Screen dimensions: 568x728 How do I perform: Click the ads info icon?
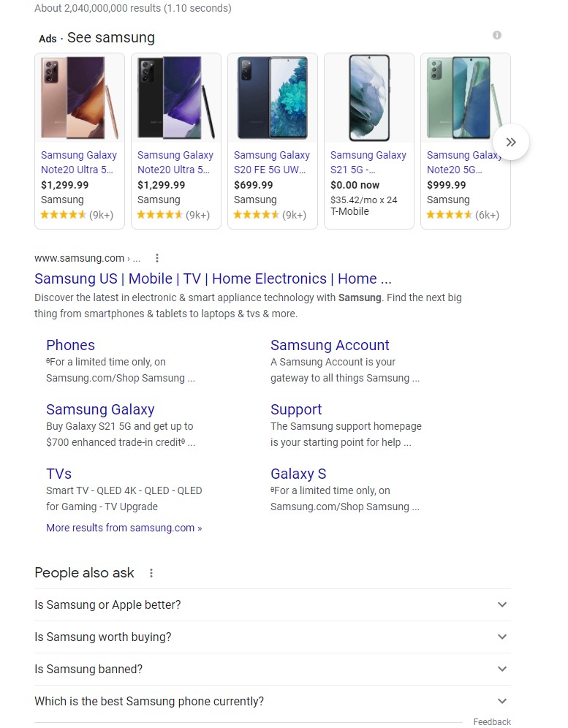coord(497,35)
